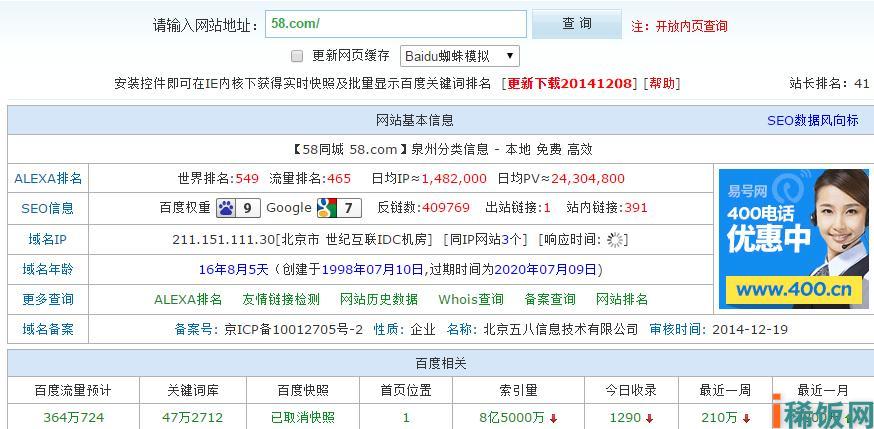The image size is (874, 429).
Task: Open the Baidu蜘蛛模拟 dropdown
Action: coord(460,56)
